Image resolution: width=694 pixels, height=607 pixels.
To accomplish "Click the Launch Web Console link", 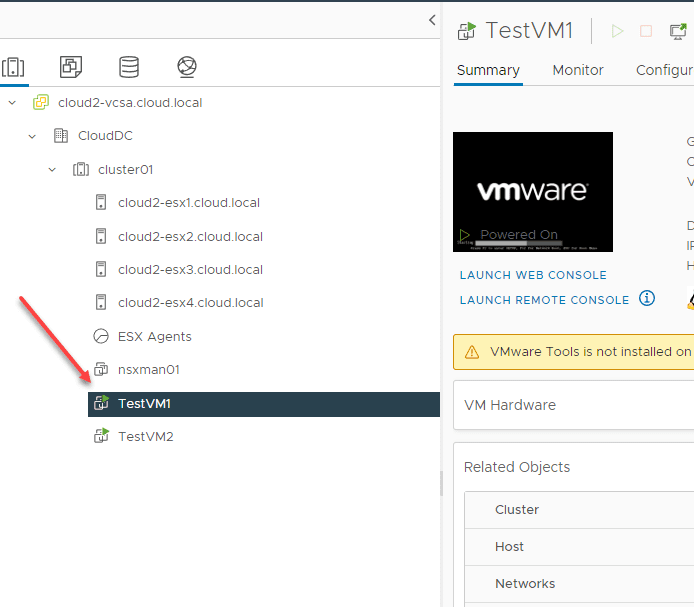I will (533, 275).
